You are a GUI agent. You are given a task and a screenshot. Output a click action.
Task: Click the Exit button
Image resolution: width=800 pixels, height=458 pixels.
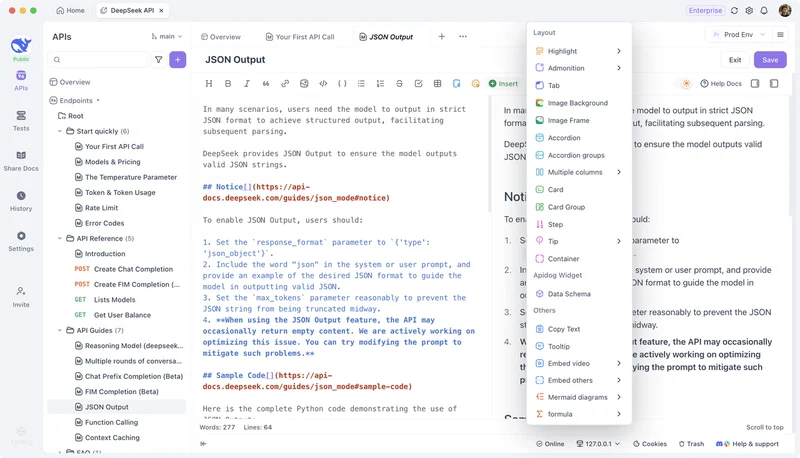(735, 60)
